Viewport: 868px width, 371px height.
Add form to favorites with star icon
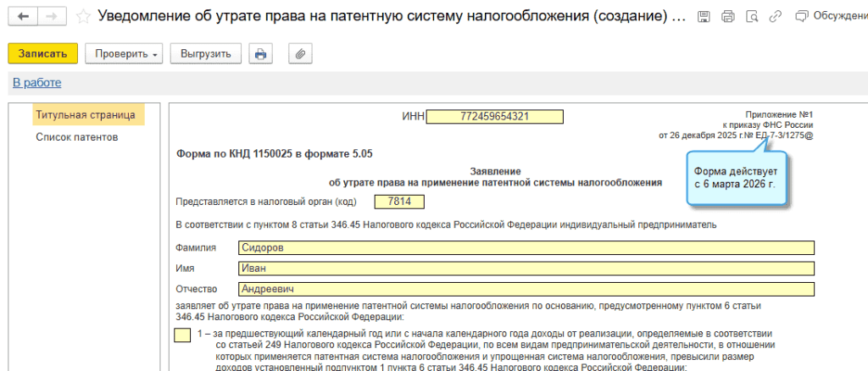coord(83,16)
